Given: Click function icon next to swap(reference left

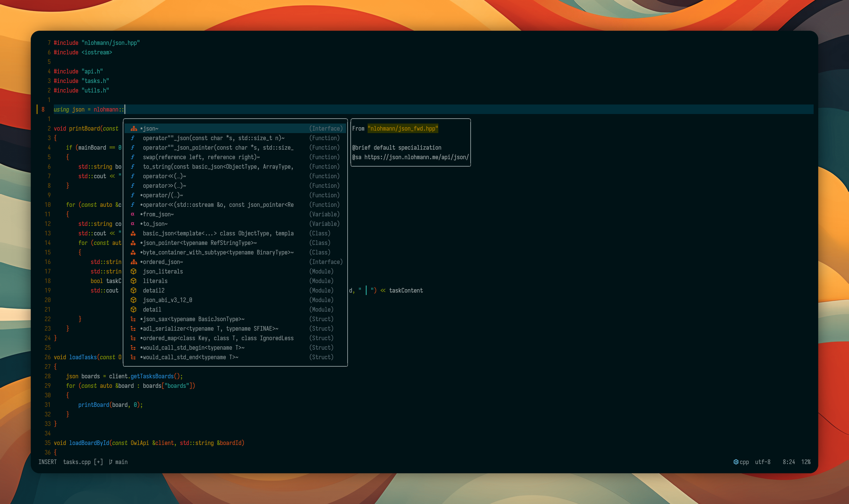Looking at the screenshot, I should 133,157.
